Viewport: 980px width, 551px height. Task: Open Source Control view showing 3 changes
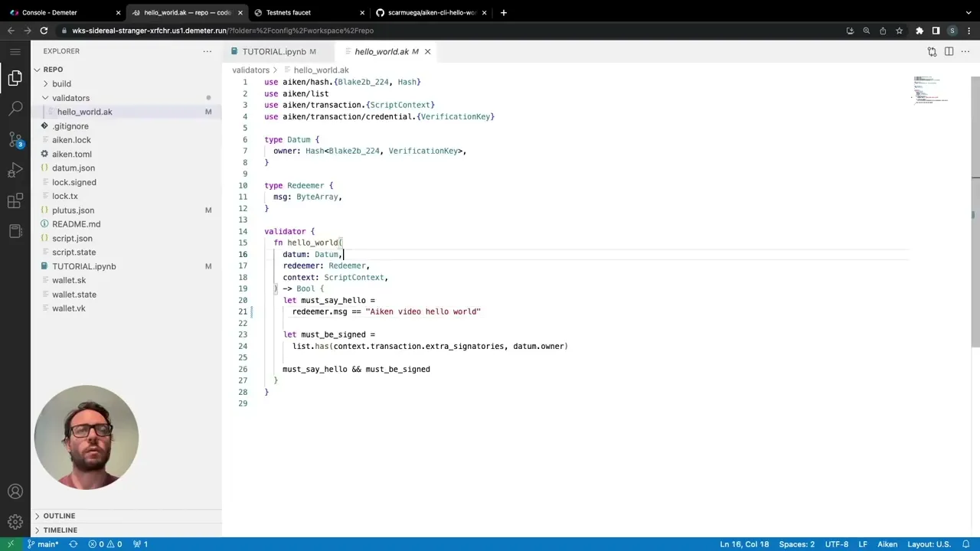click(x=15, y=139)
